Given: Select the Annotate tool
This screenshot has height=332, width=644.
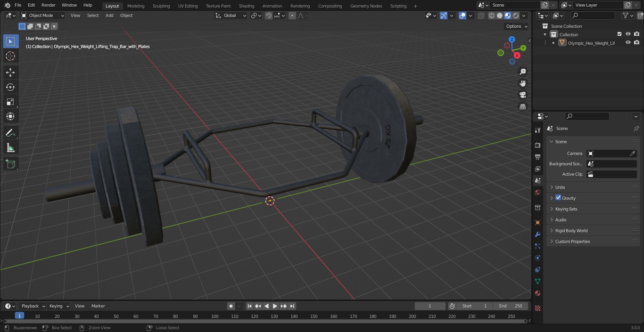Looking at the screenshot, I should [10, 133].
